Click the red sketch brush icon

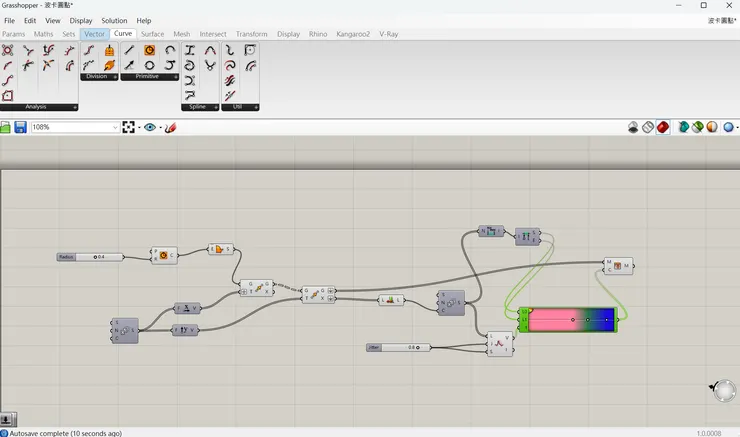pyautogui.click(x=170, y=128)
